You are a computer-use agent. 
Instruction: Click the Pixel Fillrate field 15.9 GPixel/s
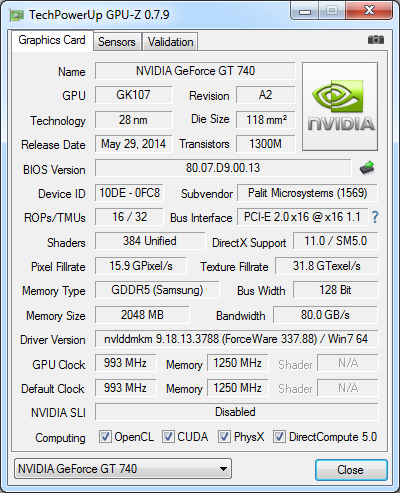pyautogui.click(x=141, y=266)
